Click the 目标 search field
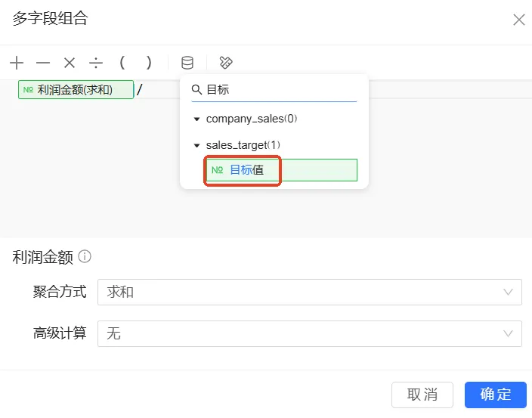 click(x=280, y=89)
